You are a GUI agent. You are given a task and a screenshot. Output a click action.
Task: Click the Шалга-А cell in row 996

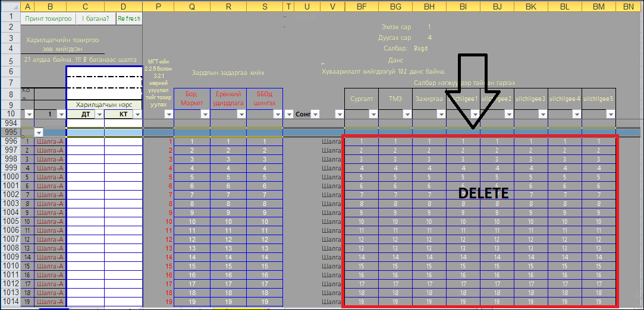(x=50, y=142)
